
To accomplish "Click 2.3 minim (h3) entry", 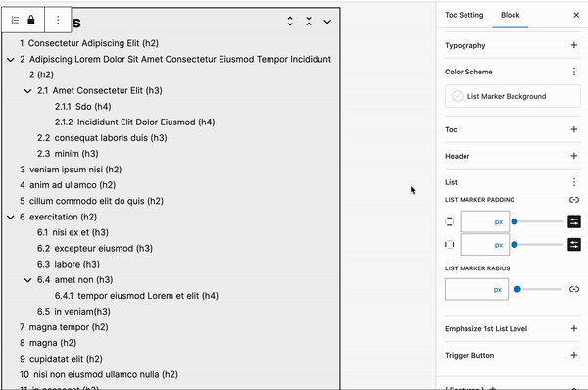I will 68,154.
